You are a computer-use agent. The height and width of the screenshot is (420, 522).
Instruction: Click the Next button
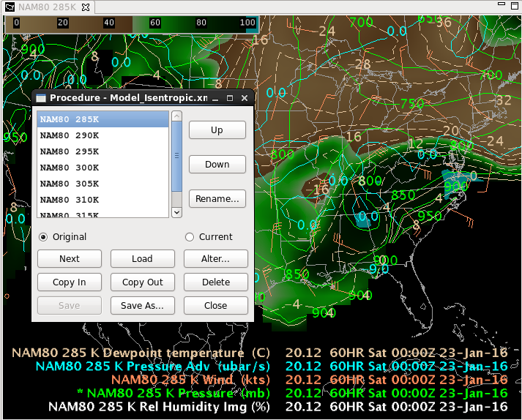70,258
